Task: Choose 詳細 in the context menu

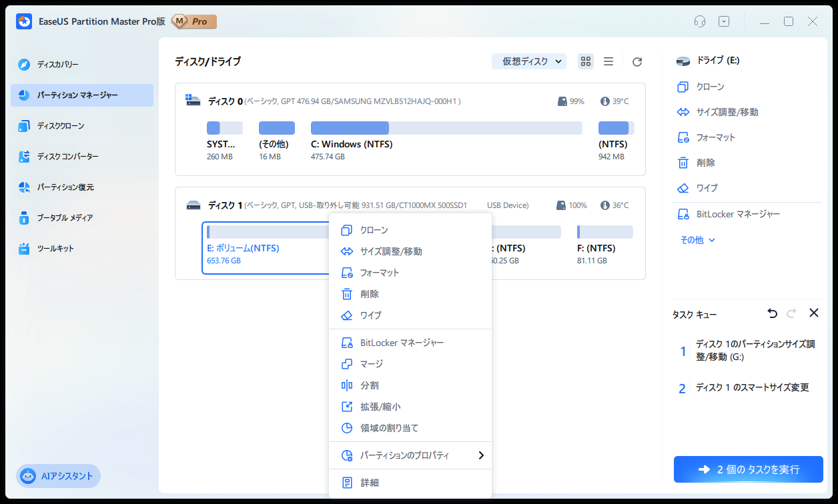Action: click(410, 483)
